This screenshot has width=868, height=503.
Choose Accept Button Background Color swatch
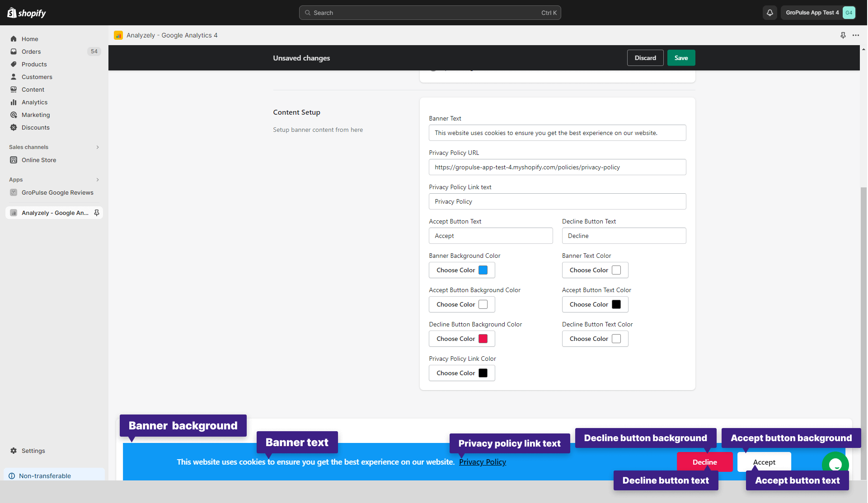(x=483, y=304)
